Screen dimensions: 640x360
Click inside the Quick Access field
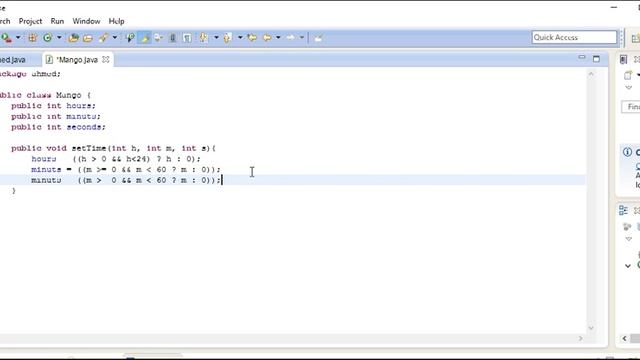(x=574, y=37)
